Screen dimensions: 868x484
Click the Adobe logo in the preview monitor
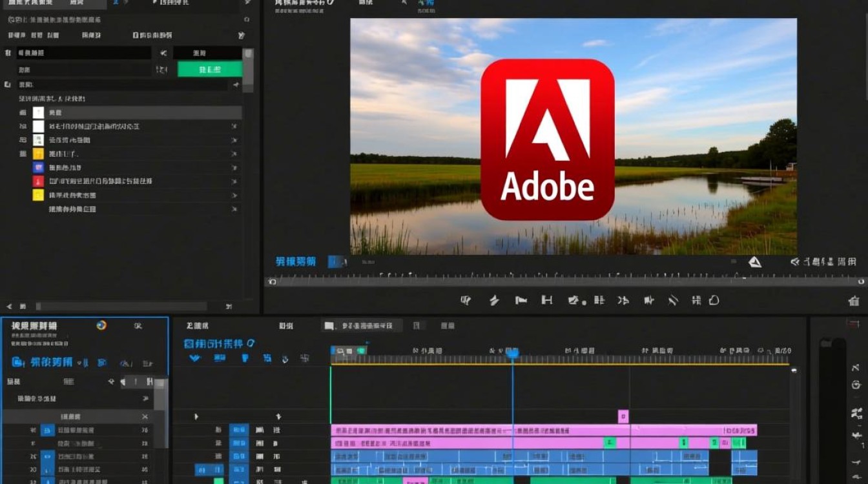point(548,139)
